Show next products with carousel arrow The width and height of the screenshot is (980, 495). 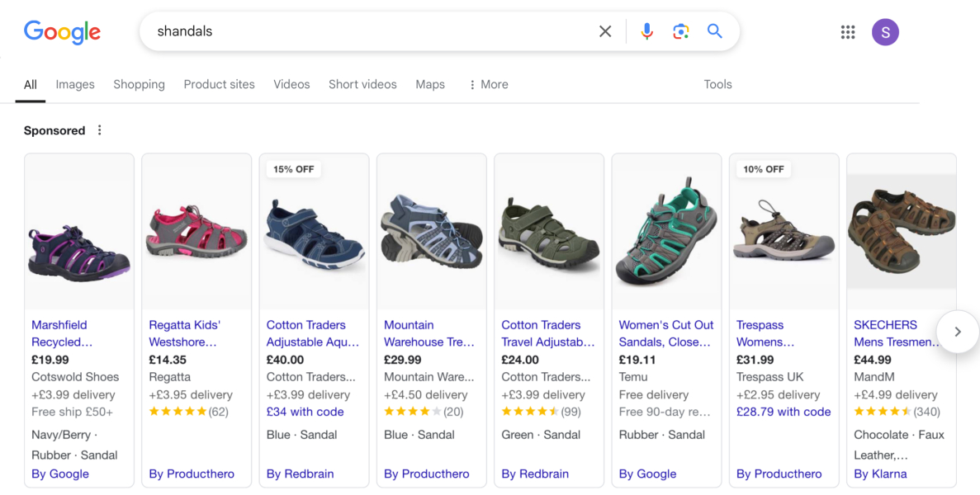[x=958, y=332]
